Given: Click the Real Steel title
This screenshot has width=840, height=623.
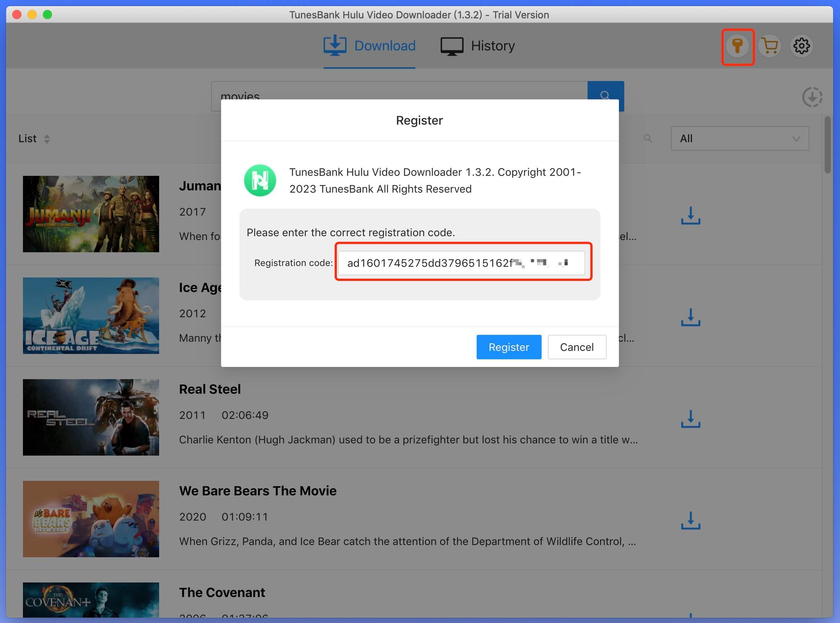Looking at the screenshot, I should 210,389.
